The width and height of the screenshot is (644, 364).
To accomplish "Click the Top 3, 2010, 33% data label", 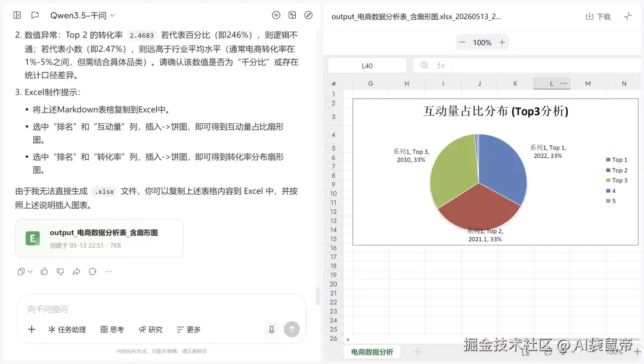I will [411, 155].
